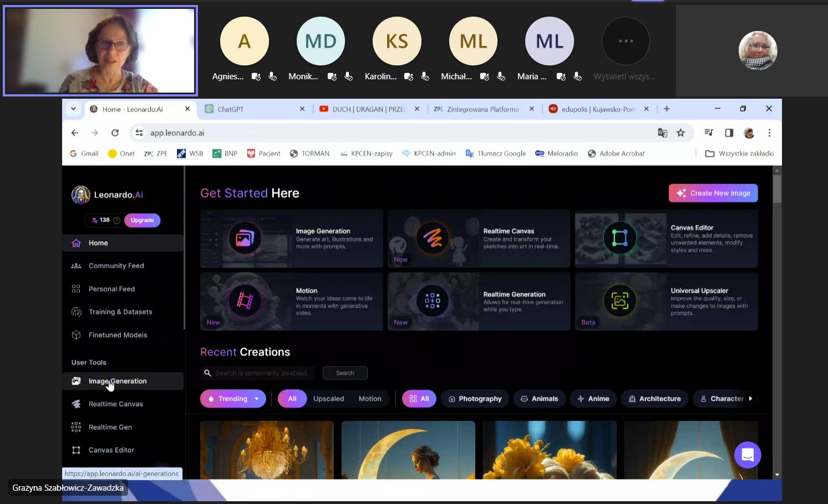Switch to the edupolis browser tab
Screen dimensions: 828x504
(598, 109)
